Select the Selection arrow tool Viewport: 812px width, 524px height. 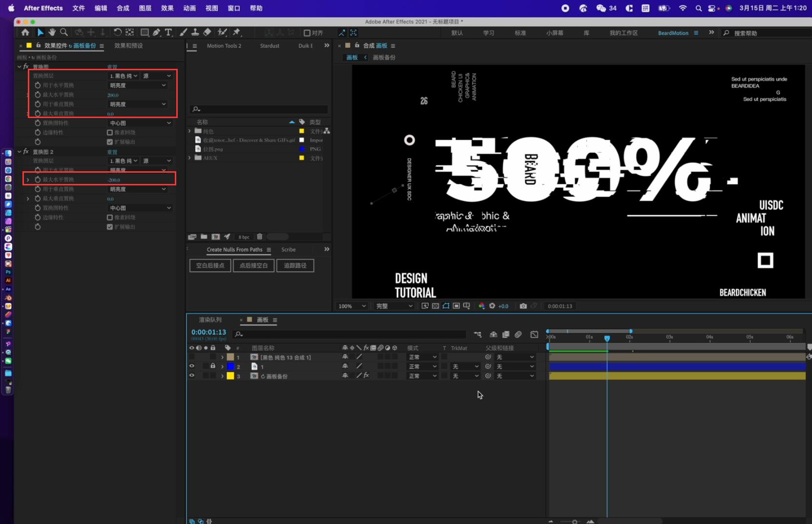coord(41,32)
